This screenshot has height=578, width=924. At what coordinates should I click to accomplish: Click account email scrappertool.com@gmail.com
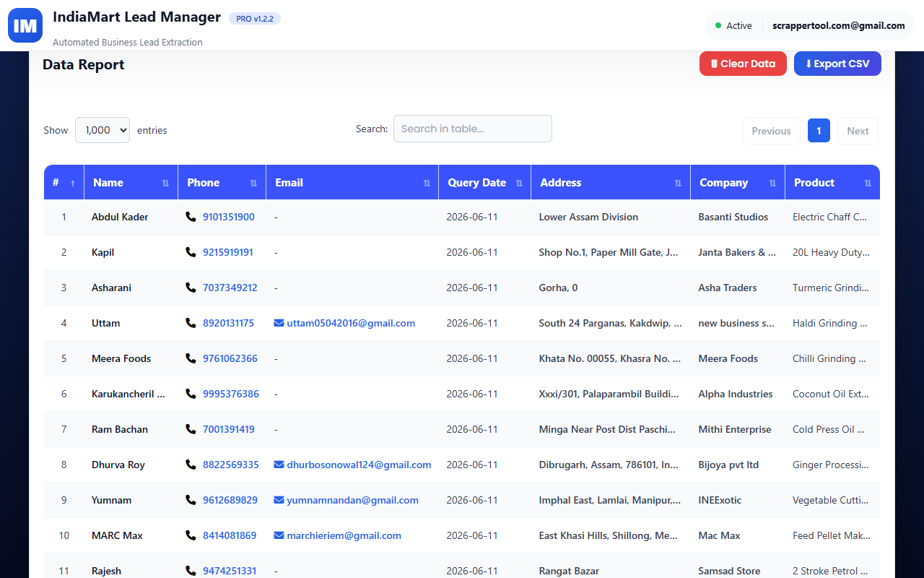(839, 25)
